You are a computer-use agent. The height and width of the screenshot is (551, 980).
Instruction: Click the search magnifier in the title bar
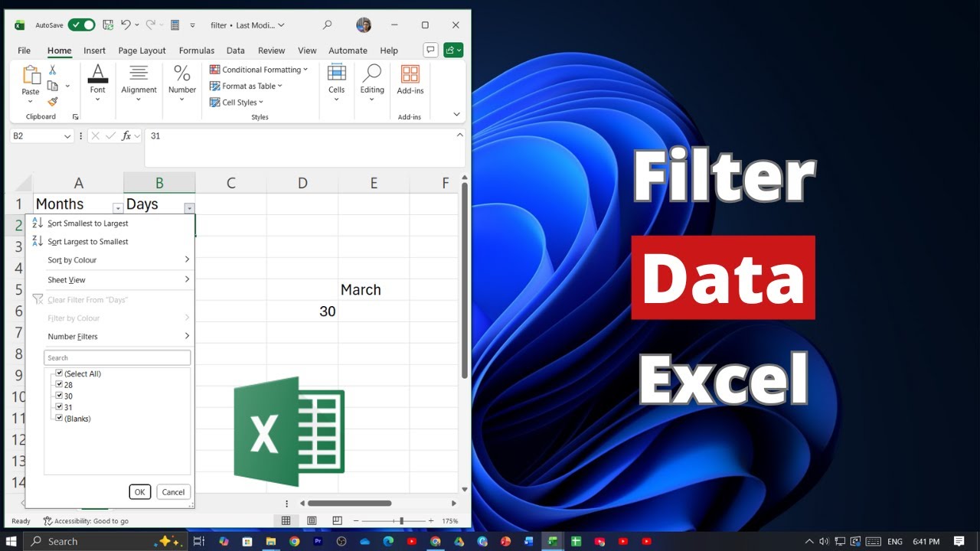pyautogui.click(x=327, y=25)
